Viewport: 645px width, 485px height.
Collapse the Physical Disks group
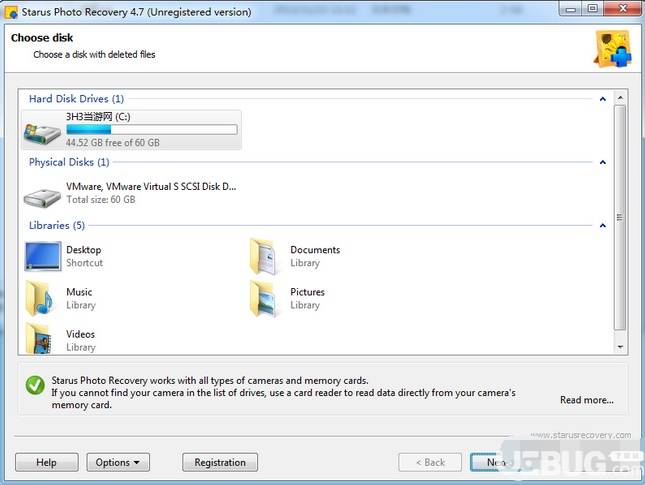[x=603, y=162]
